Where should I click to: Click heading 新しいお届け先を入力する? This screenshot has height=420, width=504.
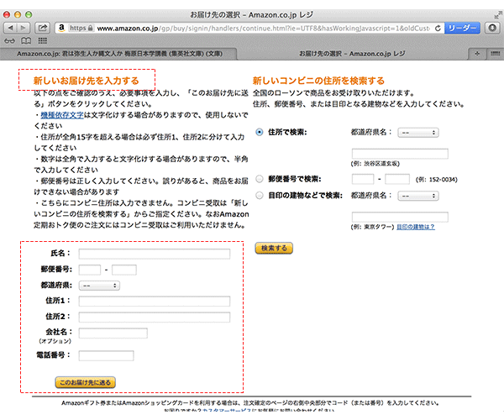coord(87,81)
